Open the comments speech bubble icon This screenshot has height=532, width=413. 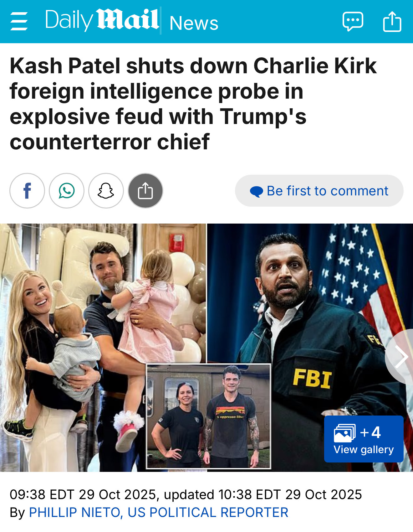pyautogui.click(x=353, y=21)
